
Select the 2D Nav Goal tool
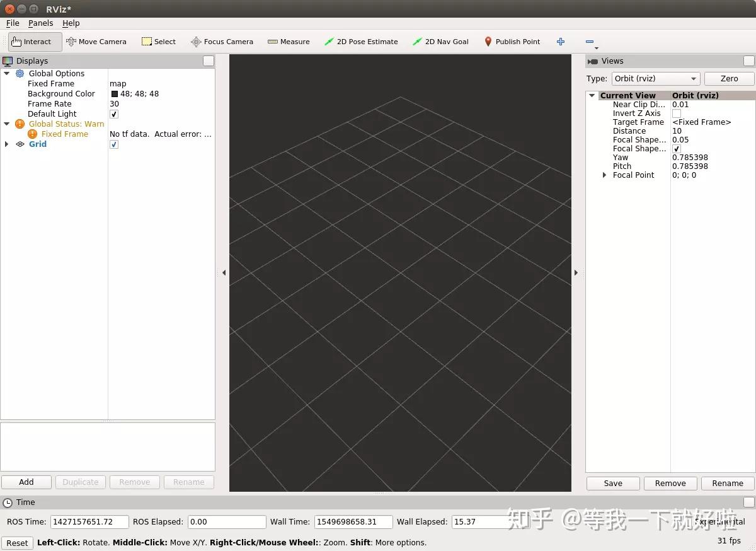pyautogui.click(x=440, y=42)
